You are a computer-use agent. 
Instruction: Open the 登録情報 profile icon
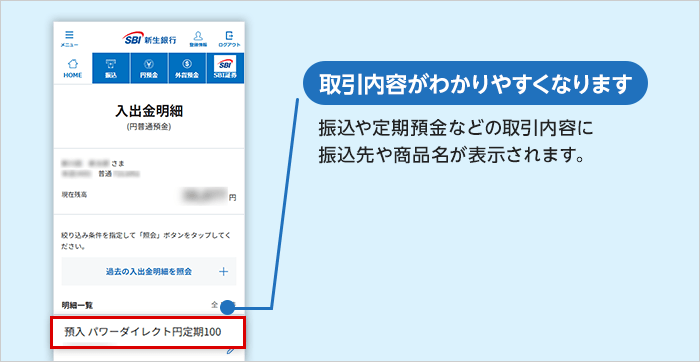[198, 39]
